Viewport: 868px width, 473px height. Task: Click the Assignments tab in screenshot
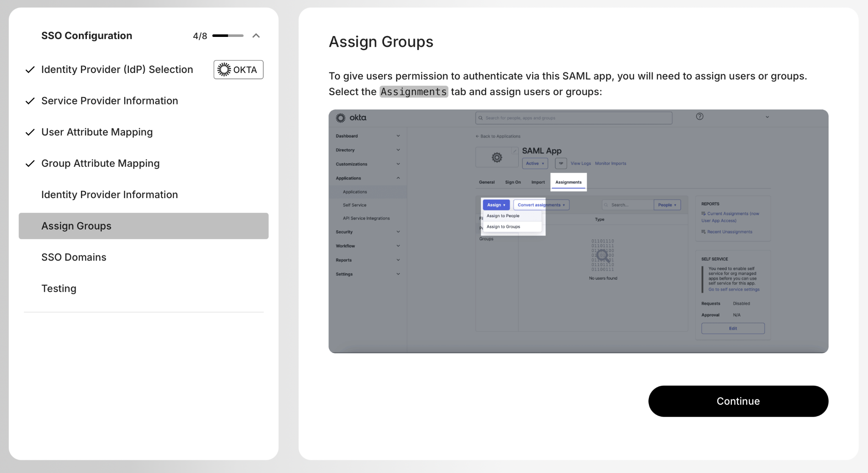(x=568, y=182)
